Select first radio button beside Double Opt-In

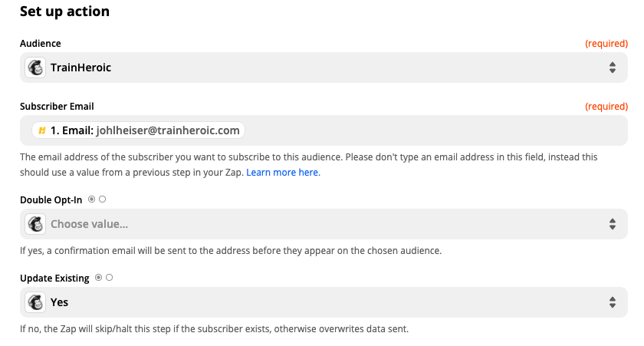click(91, 199)
